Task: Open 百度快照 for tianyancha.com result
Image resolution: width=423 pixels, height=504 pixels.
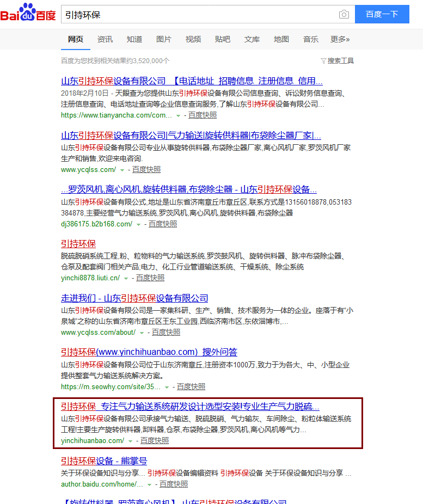Action: pyautogui.click(x=203, y=115)
